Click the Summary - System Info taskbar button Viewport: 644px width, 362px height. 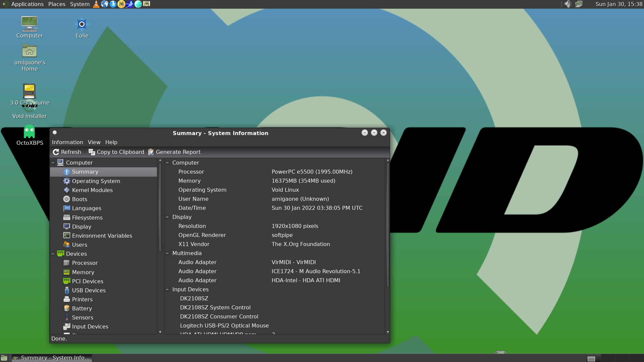(52, 358)
